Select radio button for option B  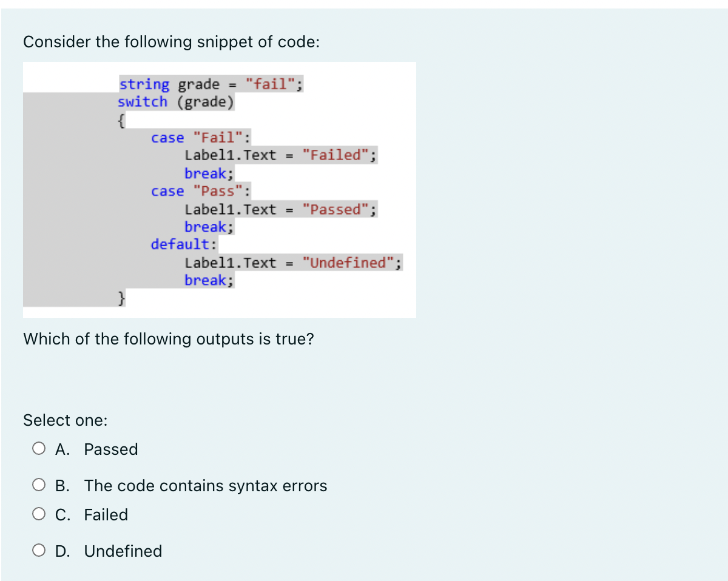[x=38, y=485]
